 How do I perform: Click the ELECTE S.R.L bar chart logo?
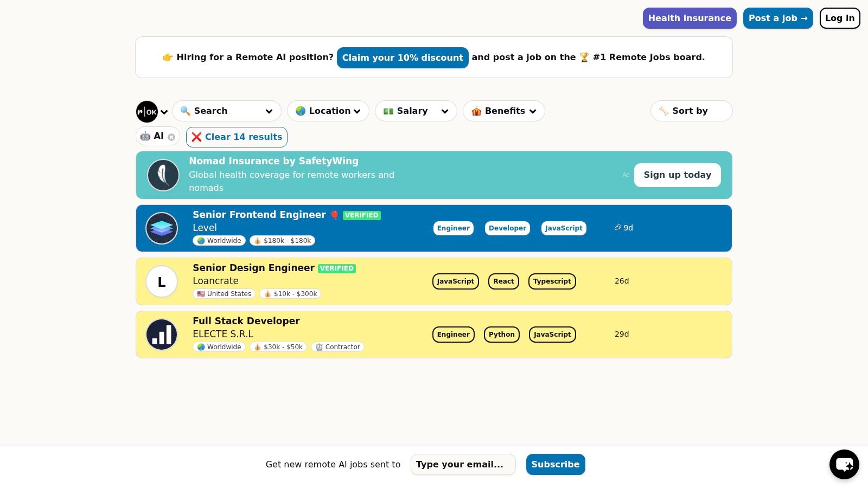coord(162,335)
